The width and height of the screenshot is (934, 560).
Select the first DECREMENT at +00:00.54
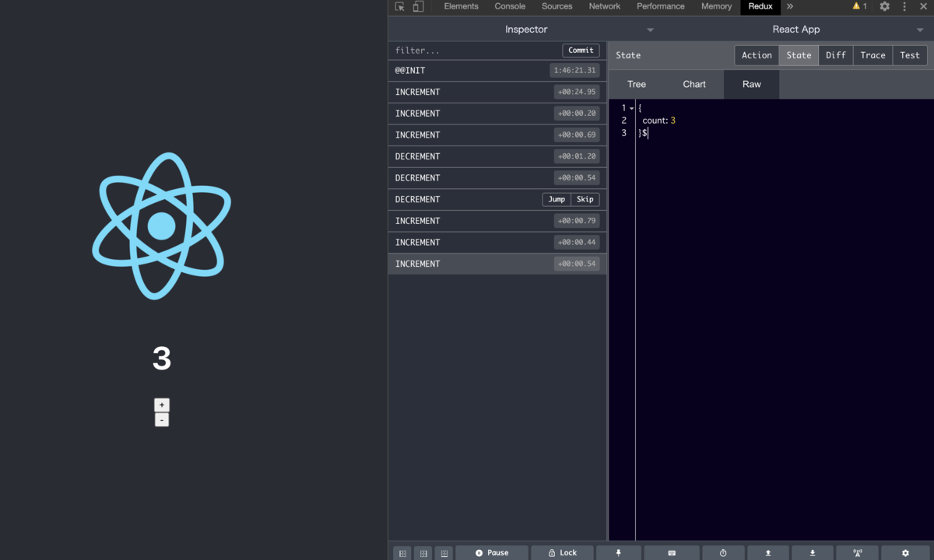(x=497, y=178)
